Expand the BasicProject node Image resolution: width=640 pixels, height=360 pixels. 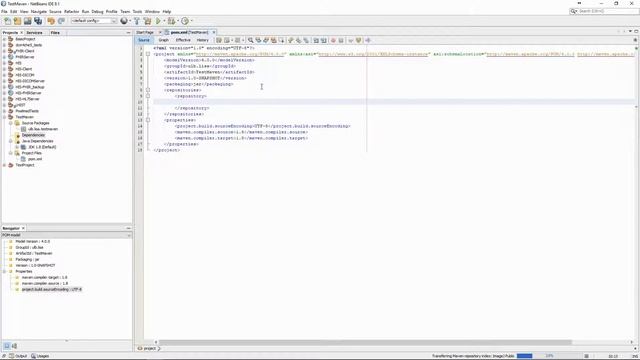pyautogui.click(x=4, y=39)
